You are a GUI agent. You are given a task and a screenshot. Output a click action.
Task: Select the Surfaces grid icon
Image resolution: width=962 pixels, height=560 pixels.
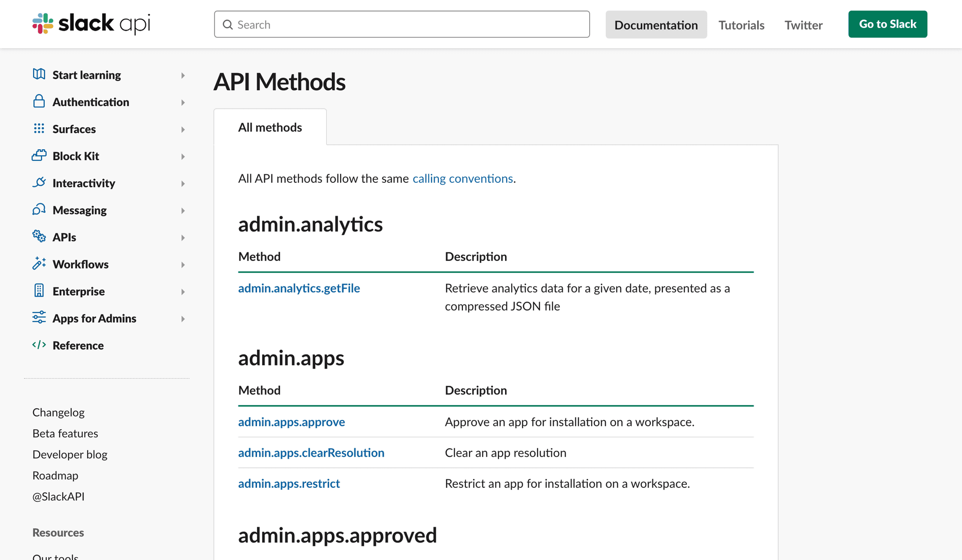click(39, 129)
